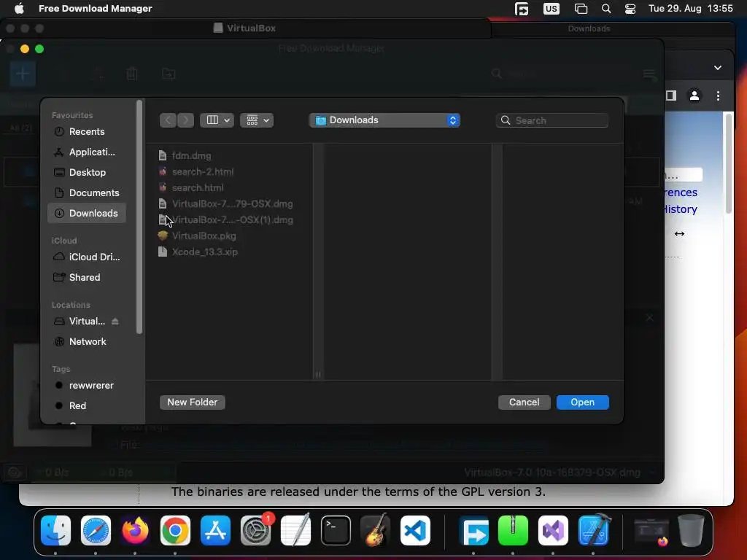Viewport: 747px width, 560px height.
Task: Open the green archive app in Dock
Action: (513, 531)
